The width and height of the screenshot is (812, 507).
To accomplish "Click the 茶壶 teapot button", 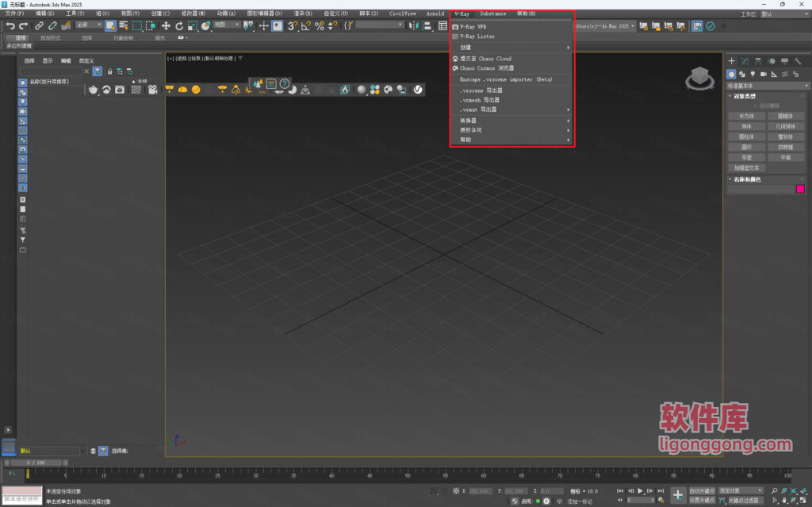I will 746,158.
